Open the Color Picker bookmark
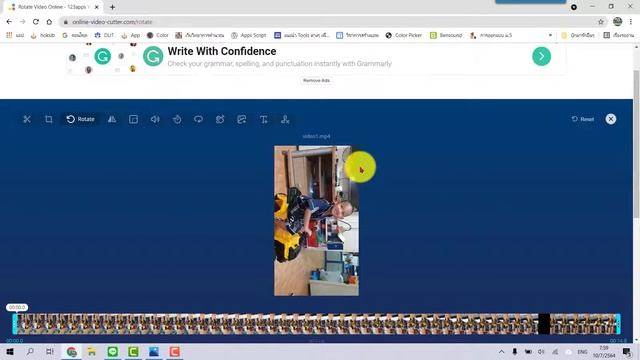This screenshot has width=640, height=360. click(x=404, y=36)
